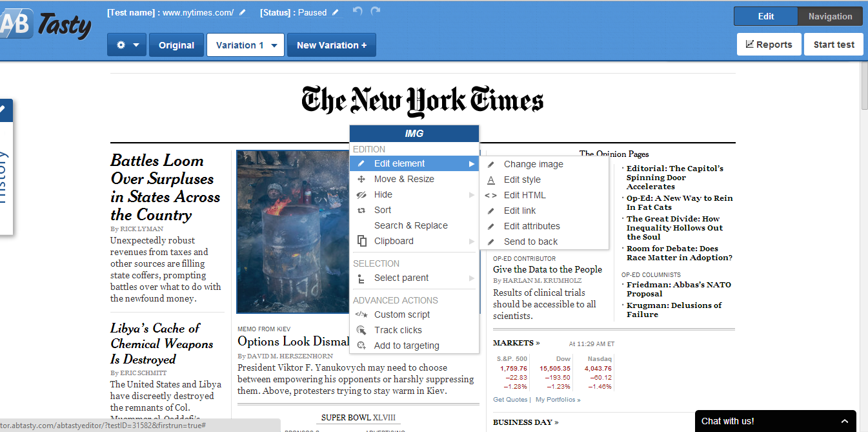Click the Custom script code icon
This screenshot has width=868, height=432.
click(x=361, y=314)
